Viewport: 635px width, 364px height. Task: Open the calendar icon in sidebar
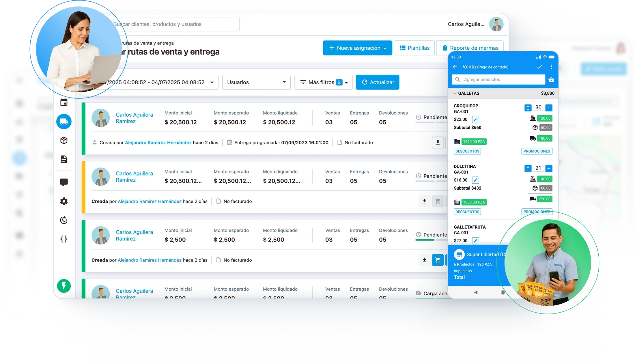pos(64,102)
